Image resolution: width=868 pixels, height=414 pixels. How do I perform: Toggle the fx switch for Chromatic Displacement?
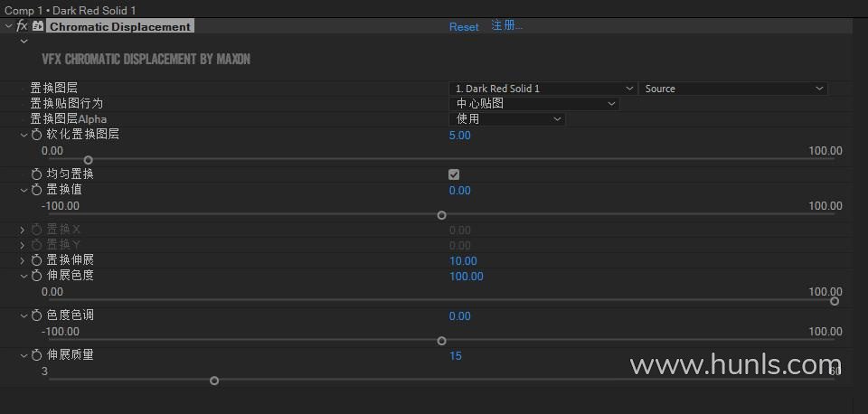(x=22, y=26)
